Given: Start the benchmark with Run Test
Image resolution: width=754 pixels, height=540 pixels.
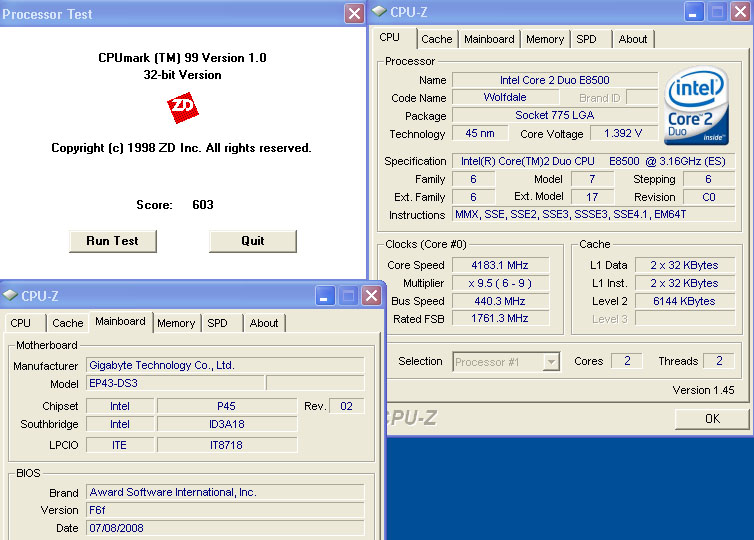Looking at the screenshot, I should coord(113,241).
